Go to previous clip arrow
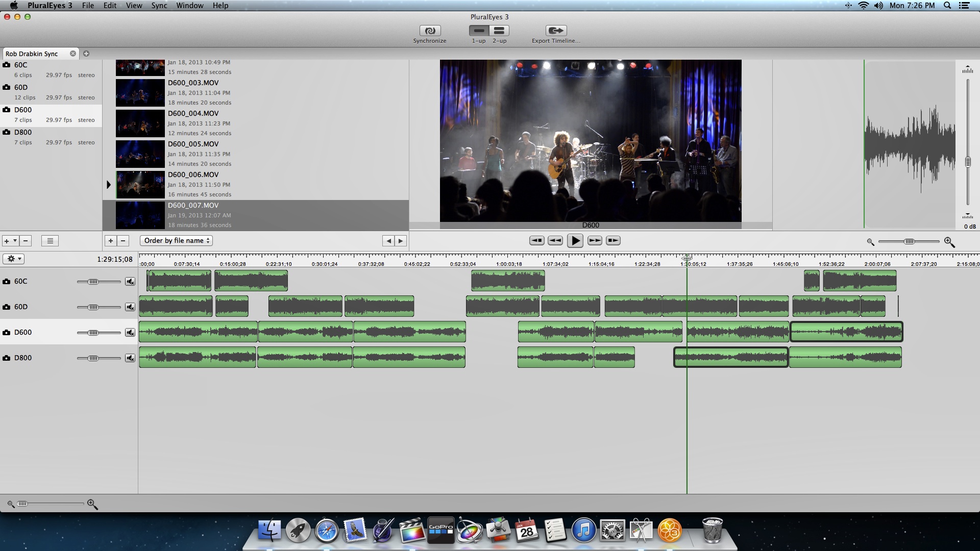The image size is (980, 551). (388, 241)
